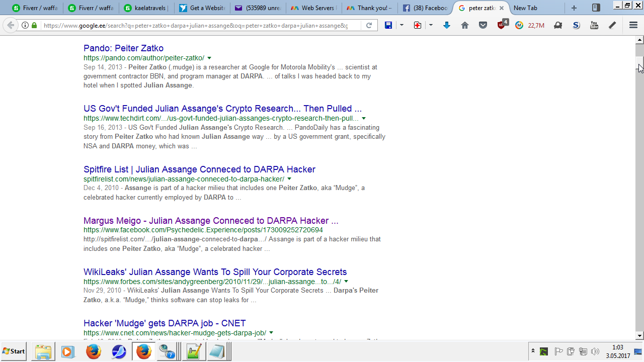
Task: Click the page scrollbar down arrow
Action: (640, 336)
